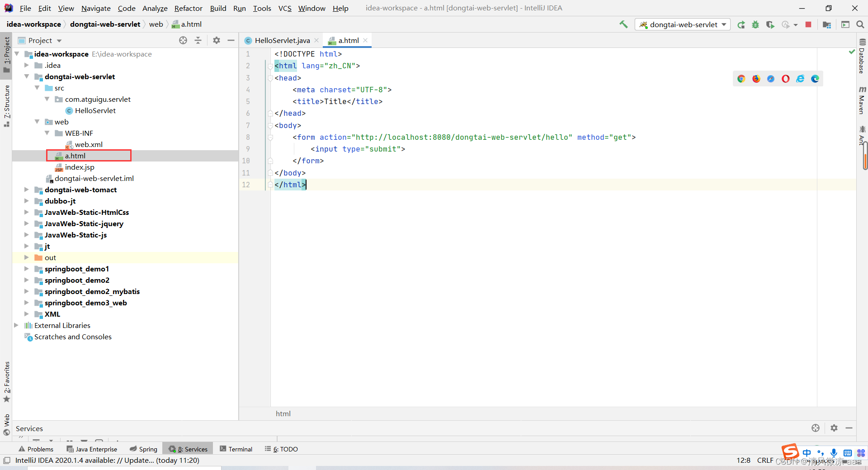
Task: Click the crosshair icon in Services panel header
Action: point(816,428)
